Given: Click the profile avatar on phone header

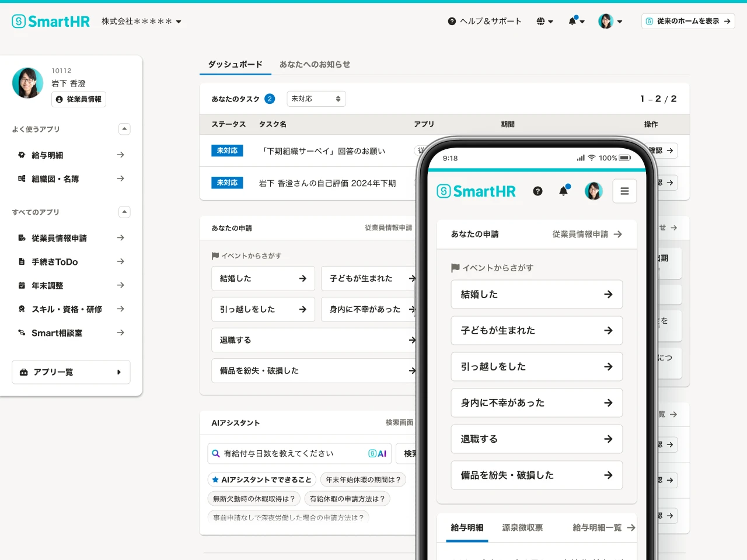Looking at the screenshot, I should tap(594, 191).
